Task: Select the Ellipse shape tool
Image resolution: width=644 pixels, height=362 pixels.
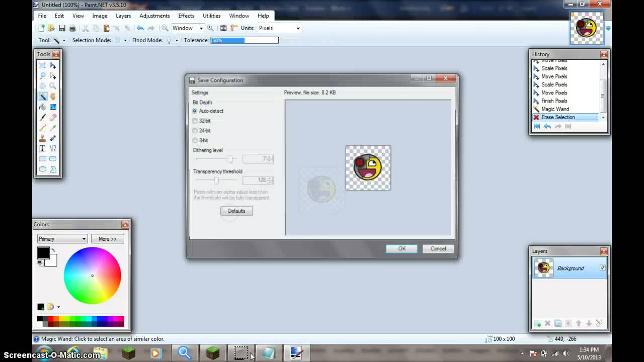Action: 43,169
